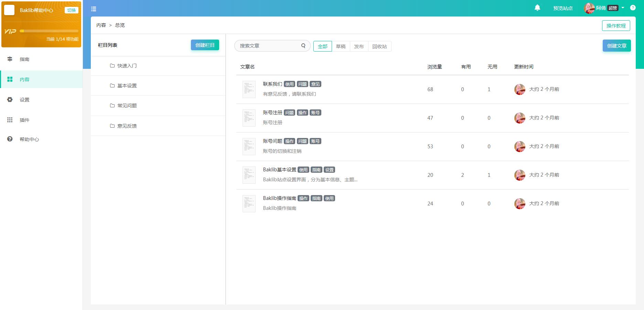
Task: Show only 发布 articles
Action: (x=359, y=46)
